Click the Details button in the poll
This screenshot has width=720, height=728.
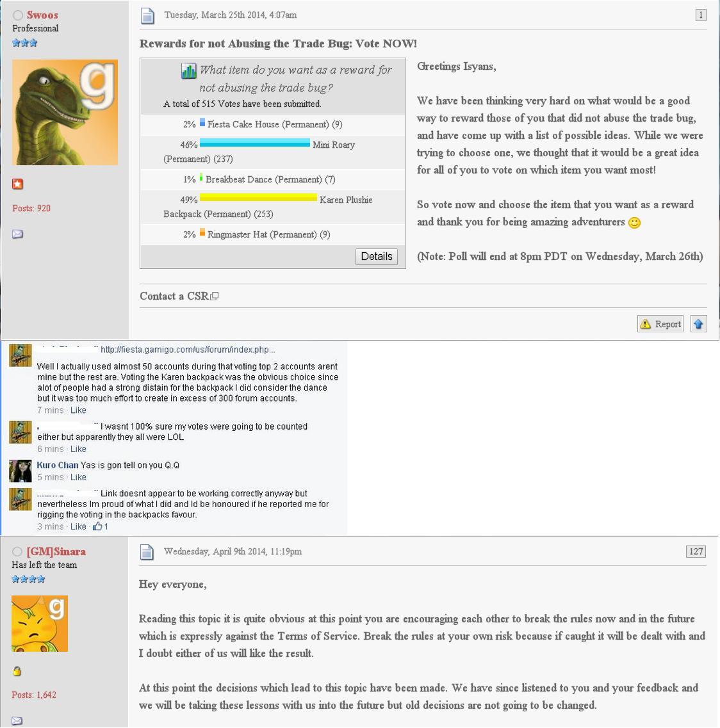[x=376, y=256]
